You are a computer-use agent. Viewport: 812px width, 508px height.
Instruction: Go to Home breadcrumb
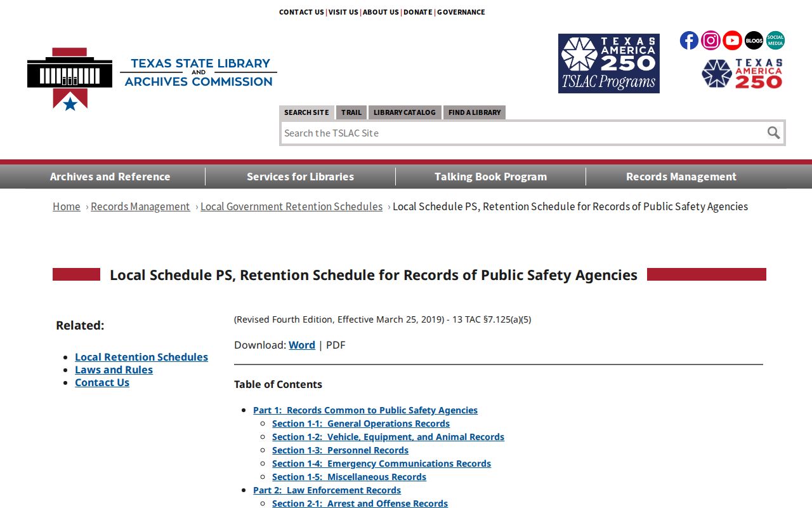tap(67, 206)
